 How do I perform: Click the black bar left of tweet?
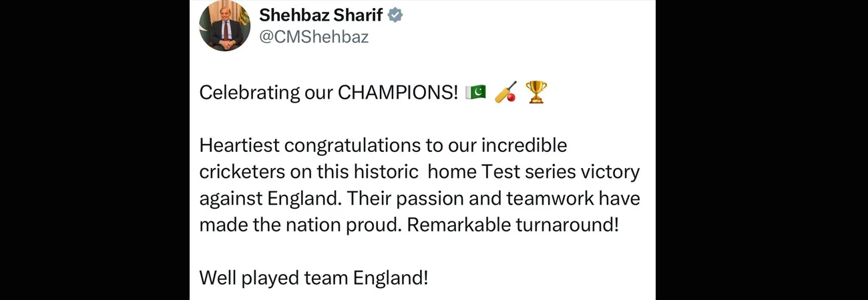95,150
